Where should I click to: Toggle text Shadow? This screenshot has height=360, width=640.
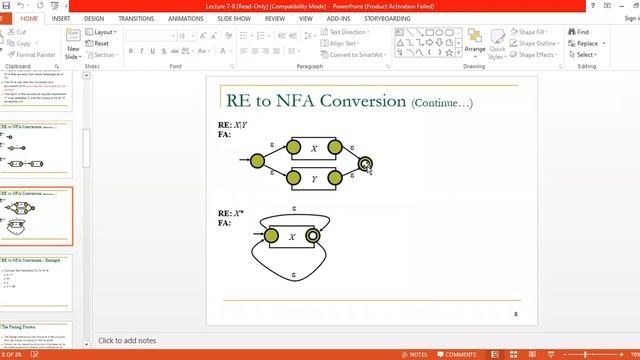(164, 51)
